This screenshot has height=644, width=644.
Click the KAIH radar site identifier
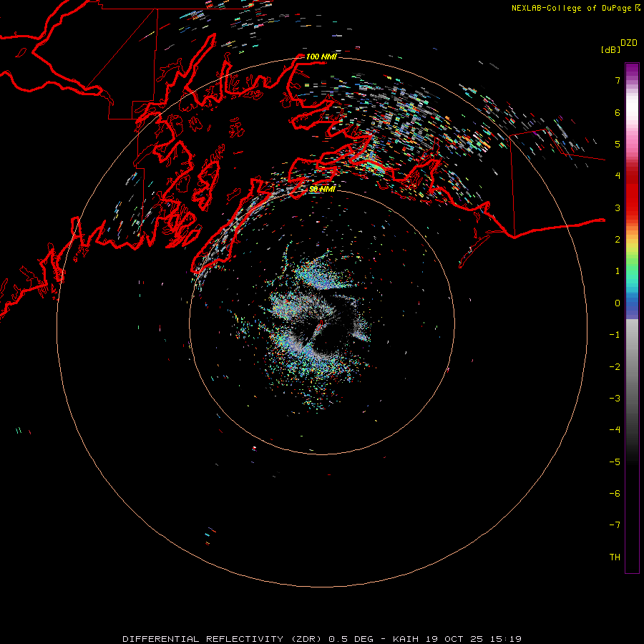tap(406, 639)
